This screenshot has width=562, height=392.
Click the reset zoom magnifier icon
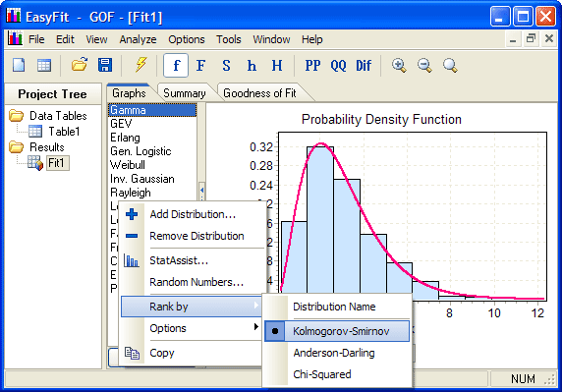(x=450, y=66)
